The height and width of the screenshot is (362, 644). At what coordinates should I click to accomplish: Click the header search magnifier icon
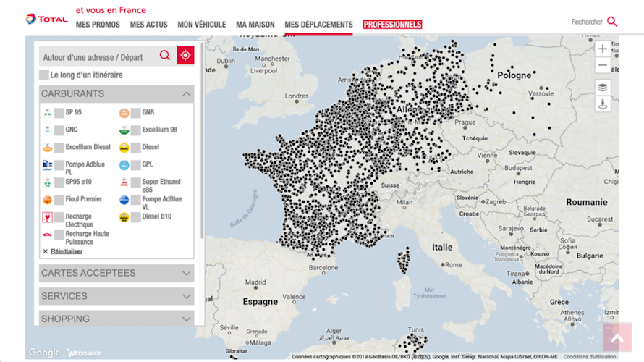click(612, 22)
